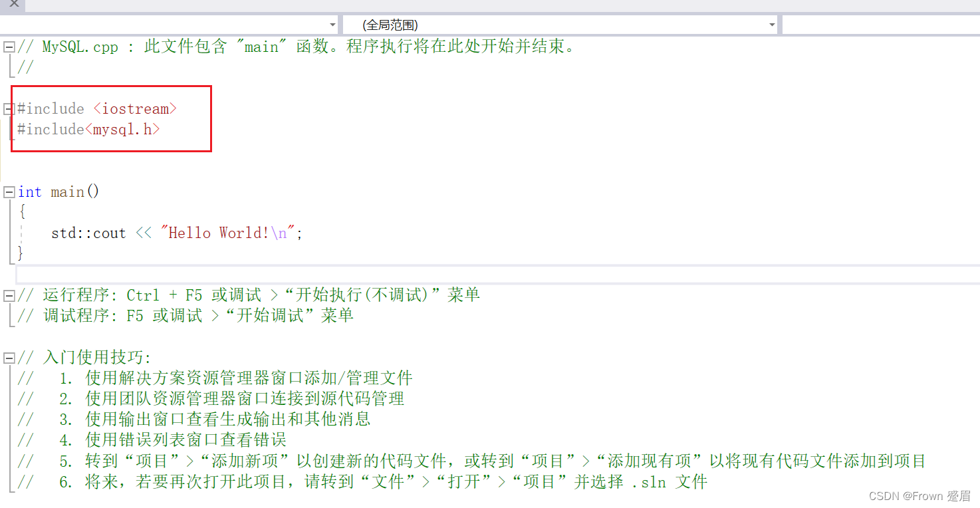Collapse the int main() function body
980x508 pixels.
tap(9, 191)
